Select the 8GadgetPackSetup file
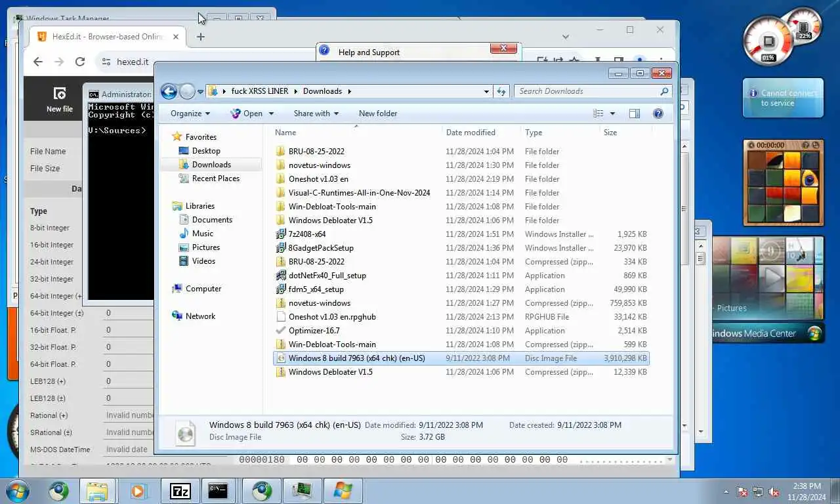This screenshot has width=840, height=504. tap(461, 248)
